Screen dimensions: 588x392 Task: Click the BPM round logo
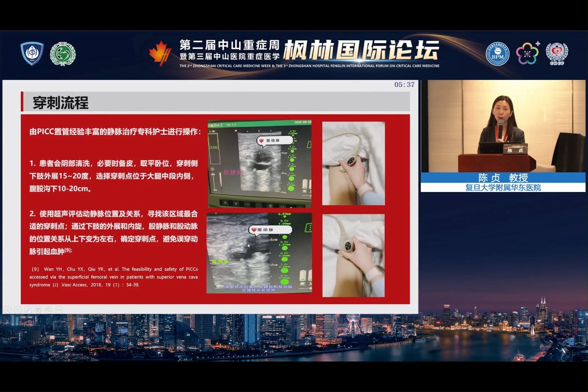click(497, 54)
